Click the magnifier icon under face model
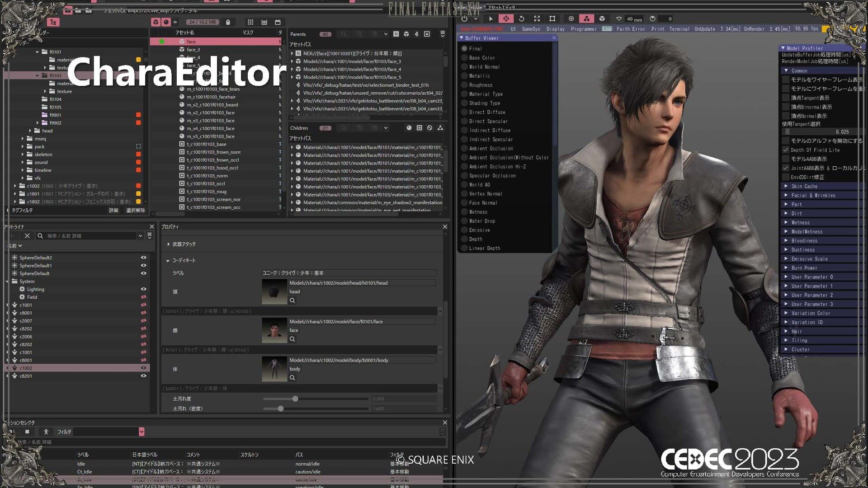The image size is (868, 488). 292,339
